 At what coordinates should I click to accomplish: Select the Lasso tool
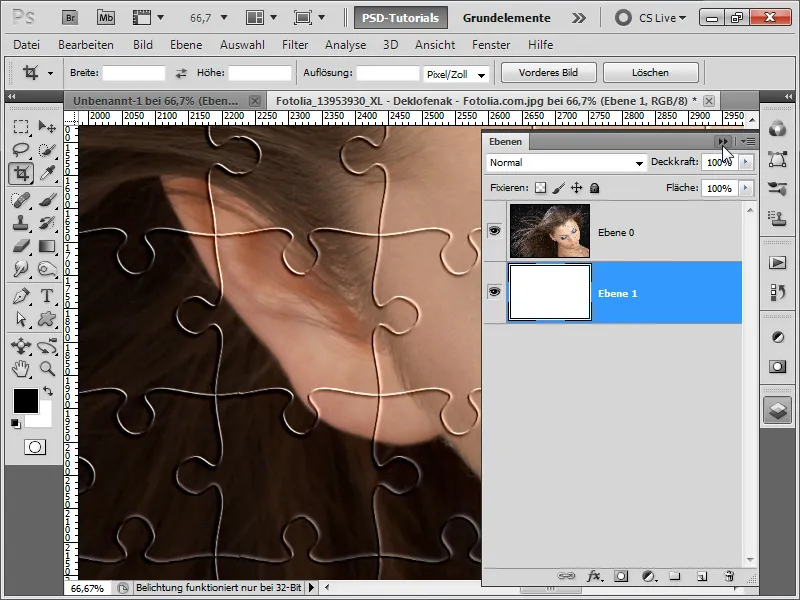point(20,150)
